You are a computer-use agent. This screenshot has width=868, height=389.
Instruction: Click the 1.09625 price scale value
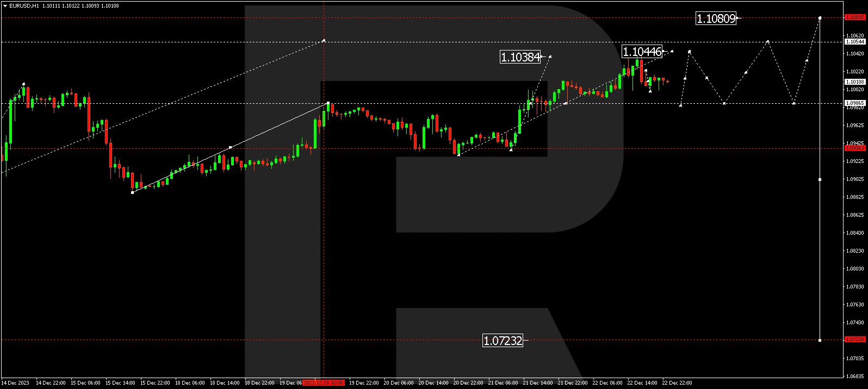click(x=855, y=125)
